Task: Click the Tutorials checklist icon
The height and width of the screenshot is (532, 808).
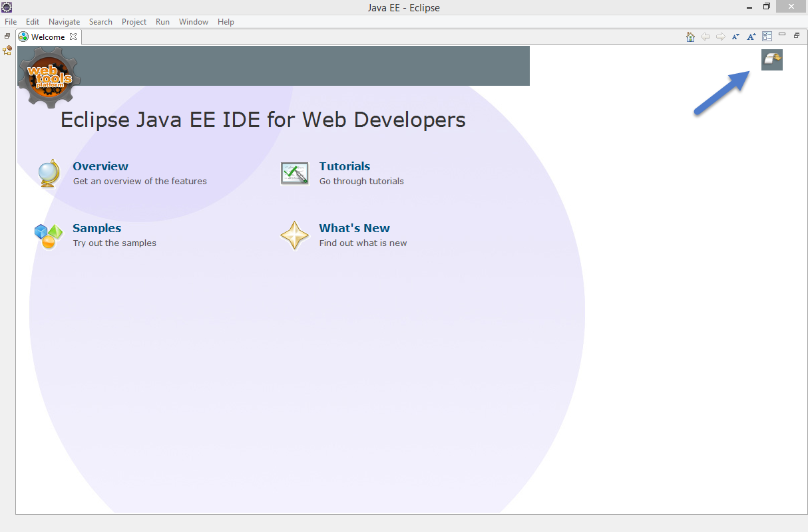Action: tap(295, 174)
